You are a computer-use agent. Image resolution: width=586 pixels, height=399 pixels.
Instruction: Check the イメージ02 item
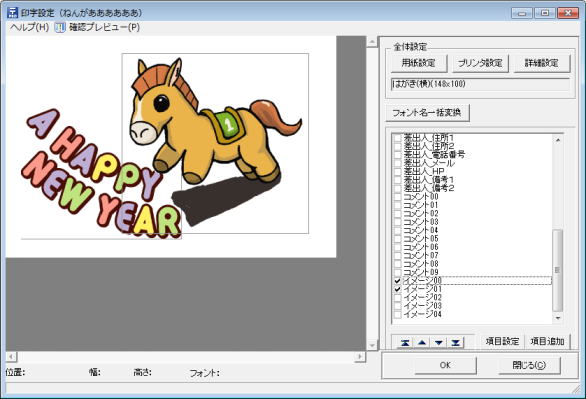[x=398, y=297]
